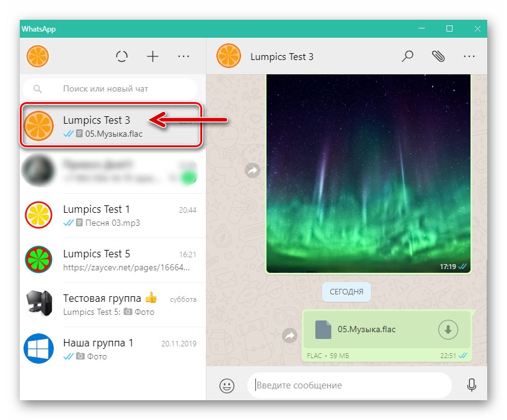This screenshot has height=420, width=507.
Task: Open Lumpics Test 1 chat
Action: point(113,215)
